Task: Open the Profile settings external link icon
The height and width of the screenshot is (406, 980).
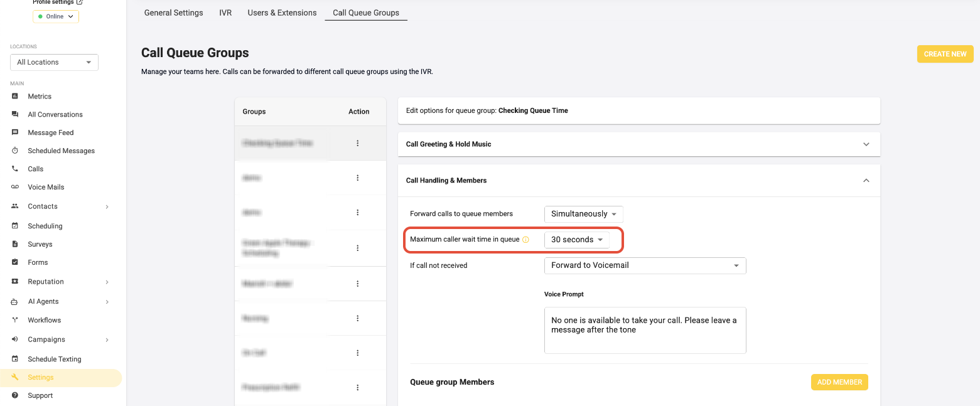Action: pyautogui.click(x=79, y=3)
